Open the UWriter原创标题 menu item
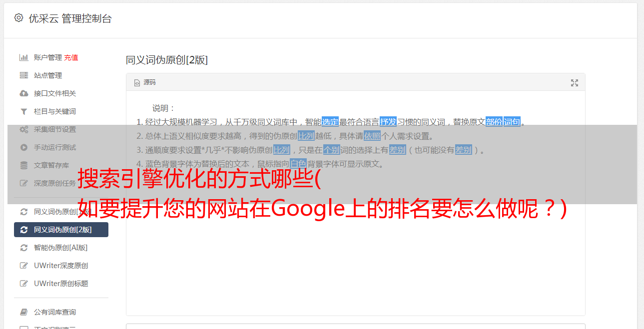The width and height of the screenshot is (644, 329). (61, 284)
